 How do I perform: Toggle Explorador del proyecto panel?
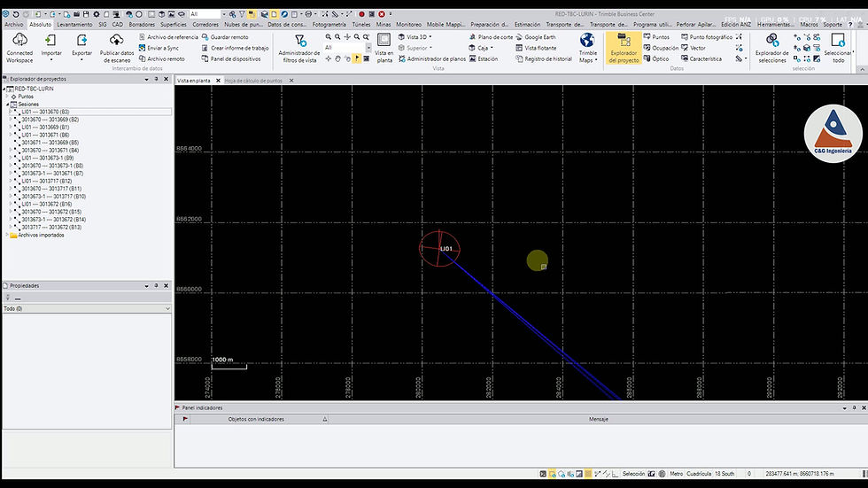point(624,48)
